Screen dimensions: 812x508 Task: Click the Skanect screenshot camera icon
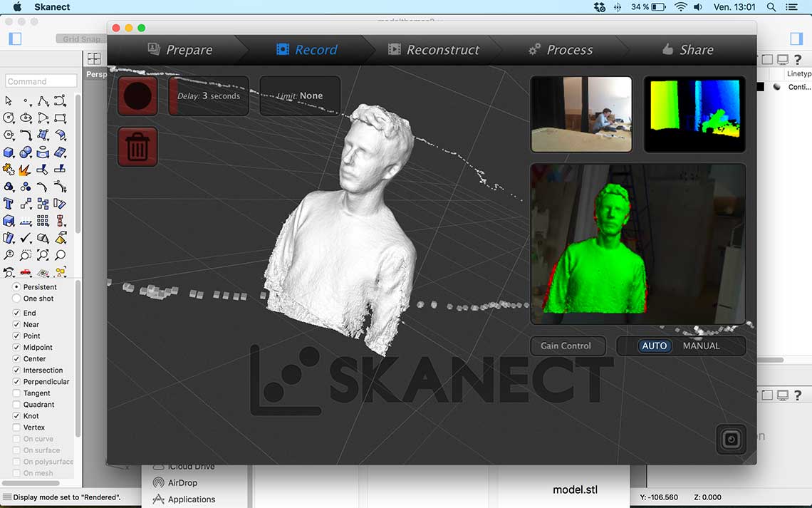tap(731, 440)
